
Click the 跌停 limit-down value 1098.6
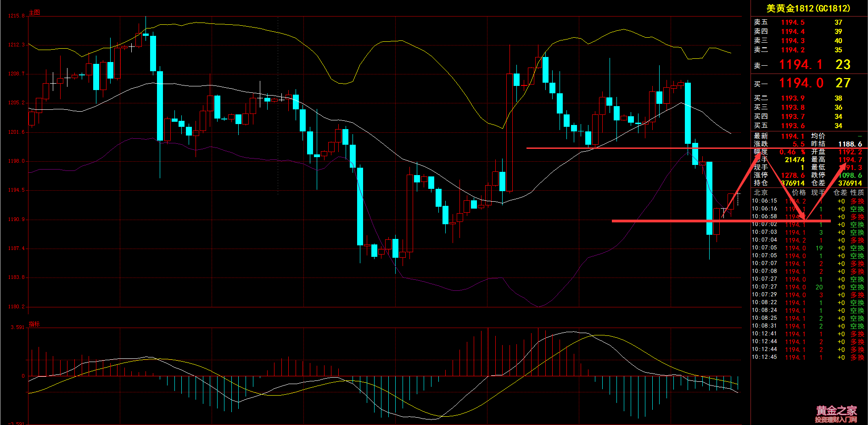pos(850,176)
